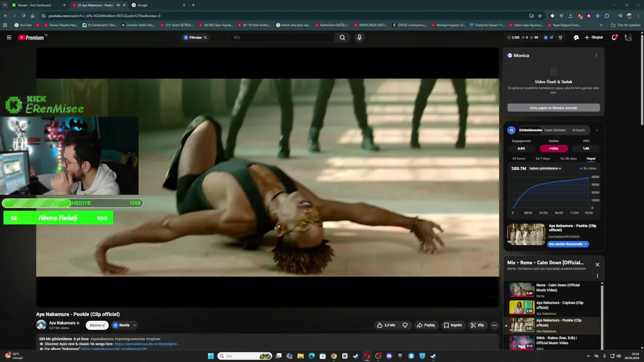Open Google Chrome from the taskbar

click(x=334, y=356)
